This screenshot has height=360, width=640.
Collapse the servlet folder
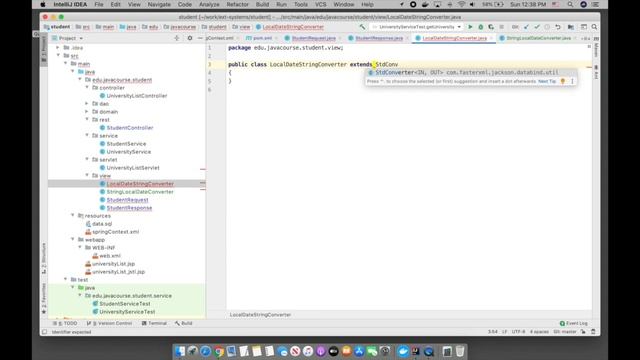pos(87,159)
